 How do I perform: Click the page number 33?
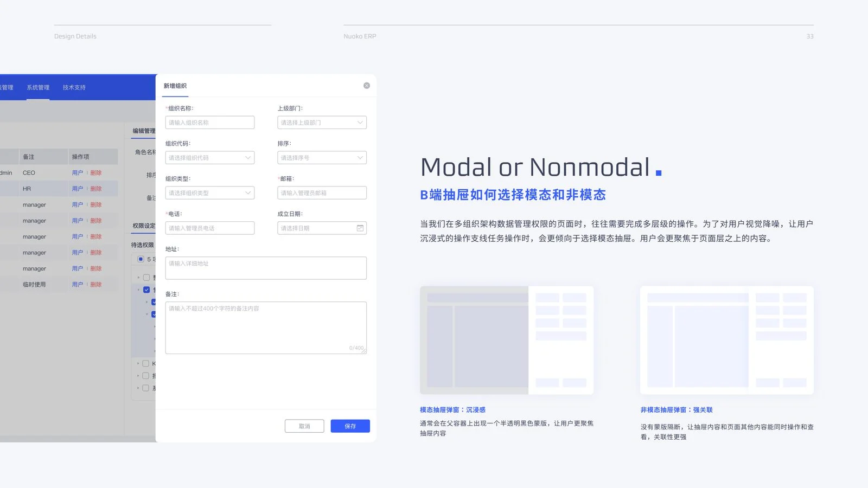(x=810, y=36)
